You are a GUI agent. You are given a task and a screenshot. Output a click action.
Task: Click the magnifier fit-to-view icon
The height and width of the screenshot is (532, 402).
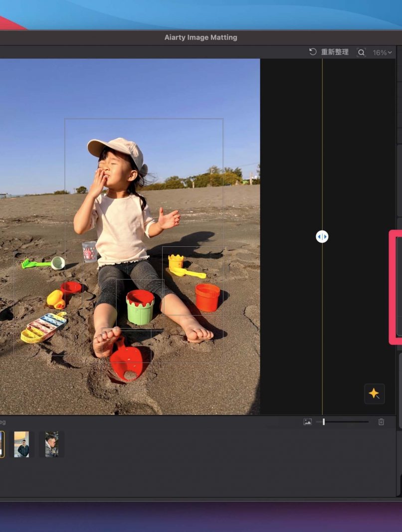(x=361, y=52)
